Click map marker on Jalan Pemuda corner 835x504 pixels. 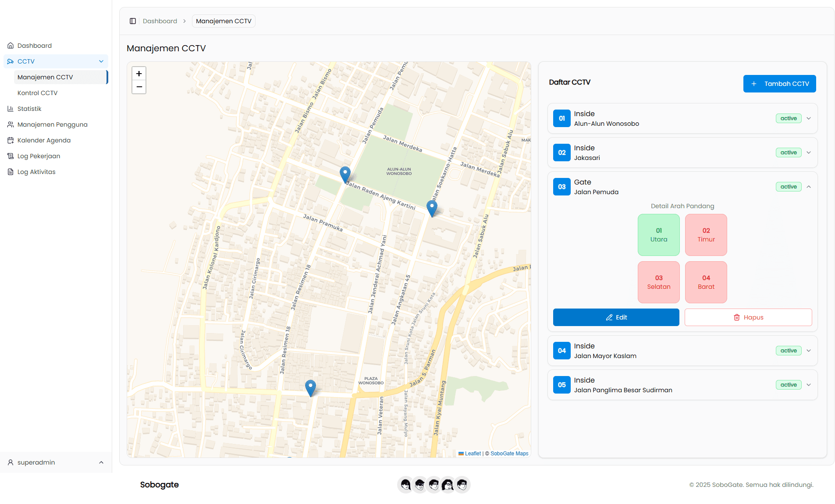pos(345,174)
